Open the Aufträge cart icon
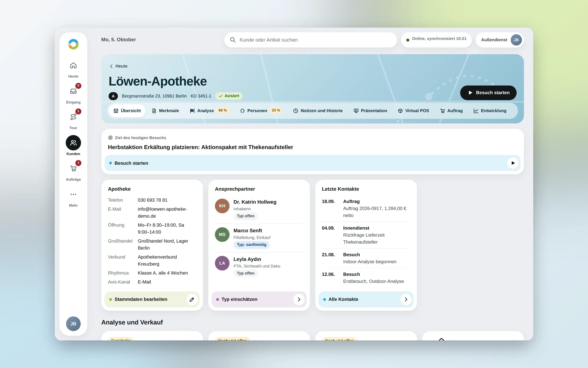 [x=73, y=168]
